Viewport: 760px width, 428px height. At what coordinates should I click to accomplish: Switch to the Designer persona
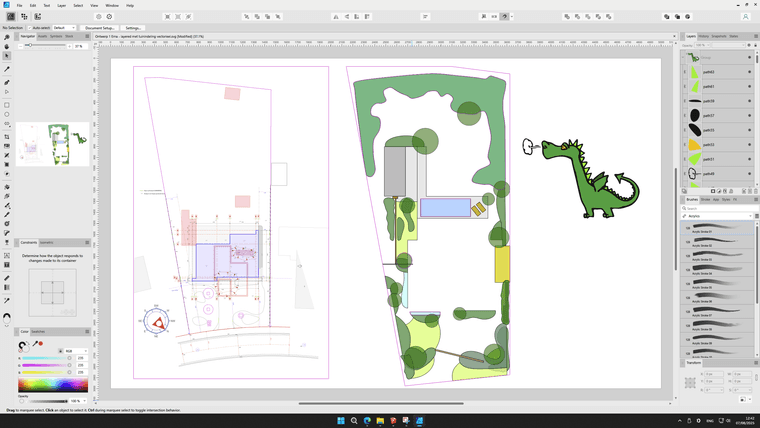(11, 16)
